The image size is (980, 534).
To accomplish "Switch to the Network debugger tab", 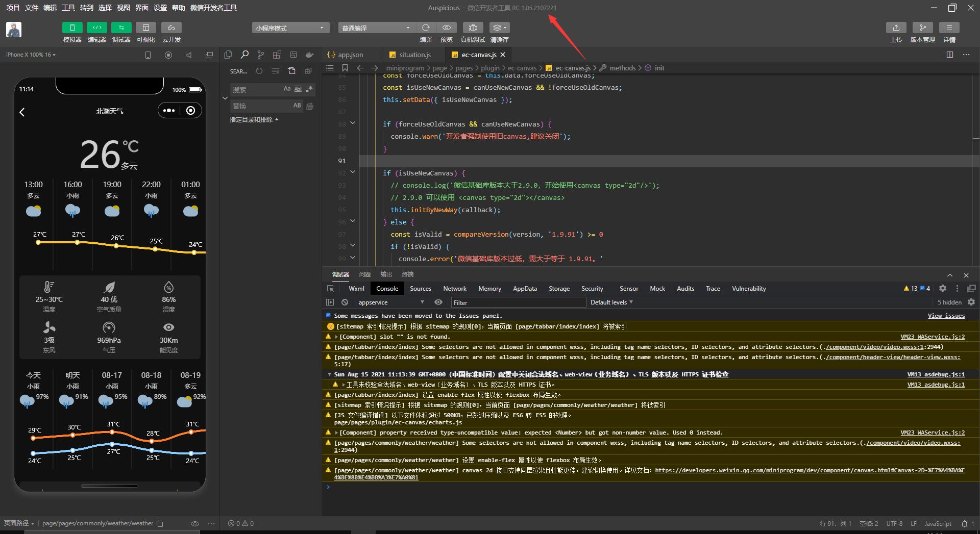I will (x=455, y=288).
